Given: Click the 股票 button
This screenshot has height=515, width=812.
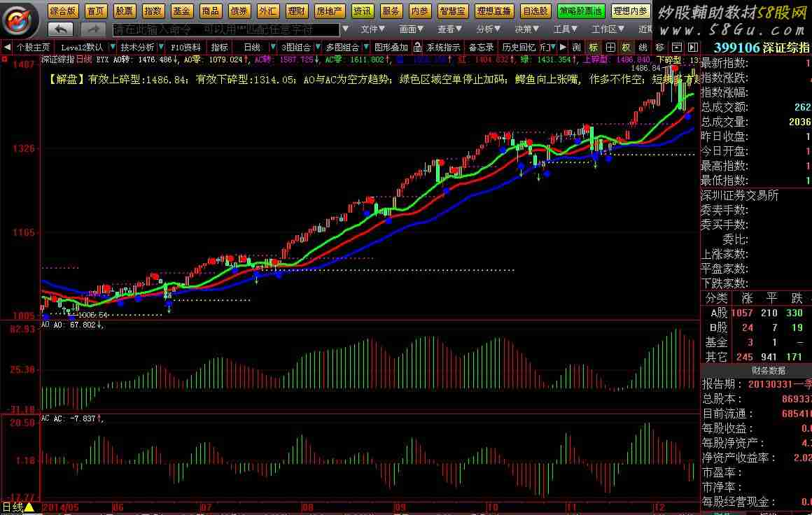Looking at the screenshot, I should click(125, 11).
